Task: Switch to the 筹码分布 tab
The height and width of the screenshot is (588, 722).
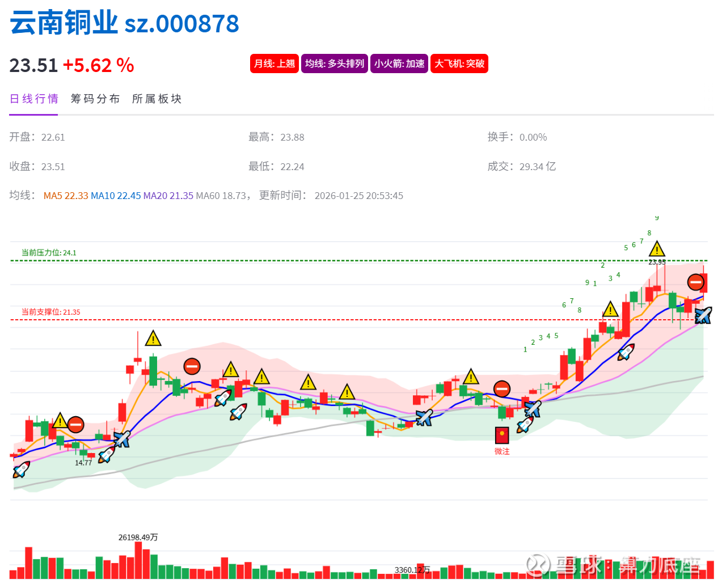Action: point(95,99)
